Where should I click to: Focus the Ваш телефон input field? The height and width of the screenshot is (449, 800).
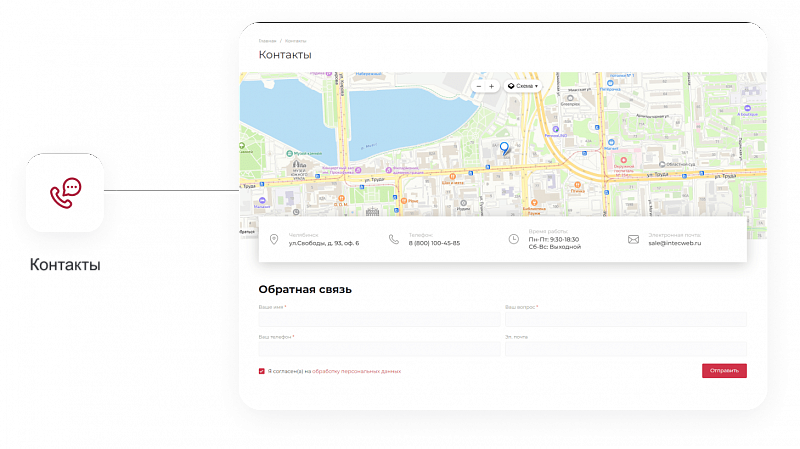point(379,349)
